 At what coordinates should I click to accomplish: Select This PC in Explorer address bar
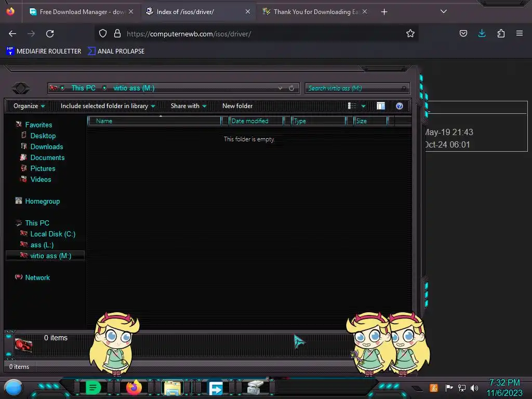point(83,88)
